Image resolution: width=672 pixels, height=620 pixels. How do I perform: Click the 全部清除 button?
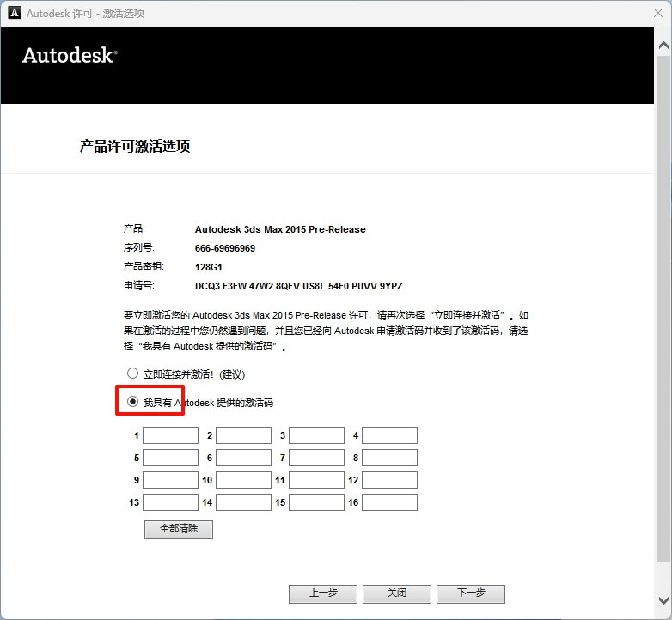pos(178,529)
